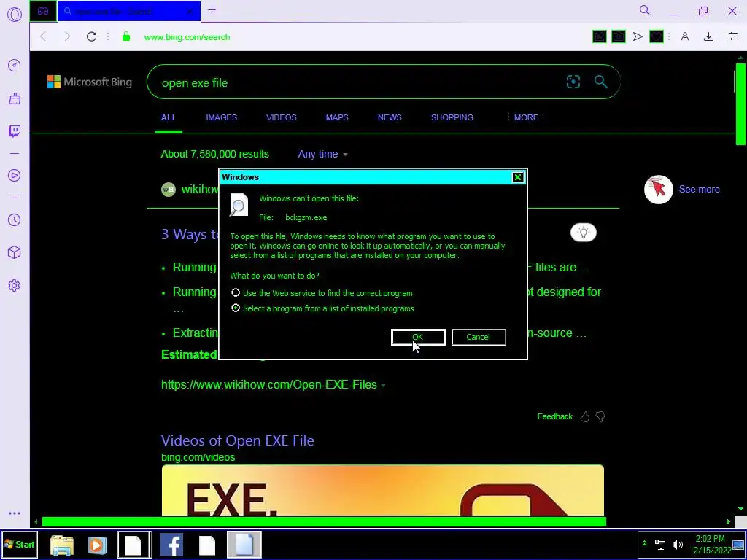Open GX Control speedometer in sidebar
Image resolution: width=747 pixels, height=560 pixels.
coord(15,65)
